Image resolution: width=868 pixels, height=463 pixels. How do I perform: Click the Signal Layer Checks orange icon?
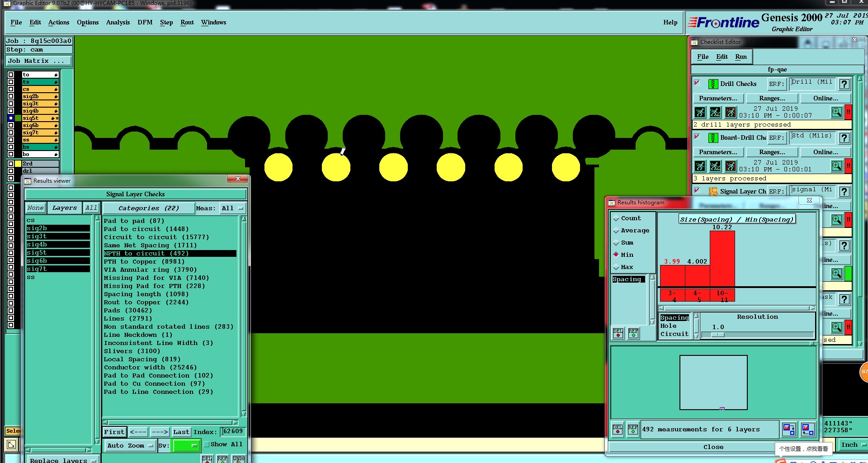point(713,192)
